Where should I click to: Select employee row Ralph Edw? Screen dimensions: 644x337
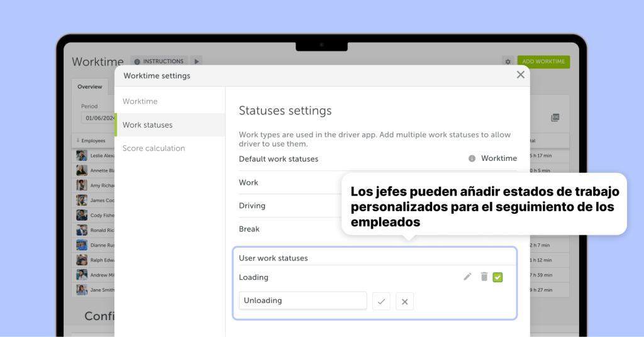coord(94,260)
